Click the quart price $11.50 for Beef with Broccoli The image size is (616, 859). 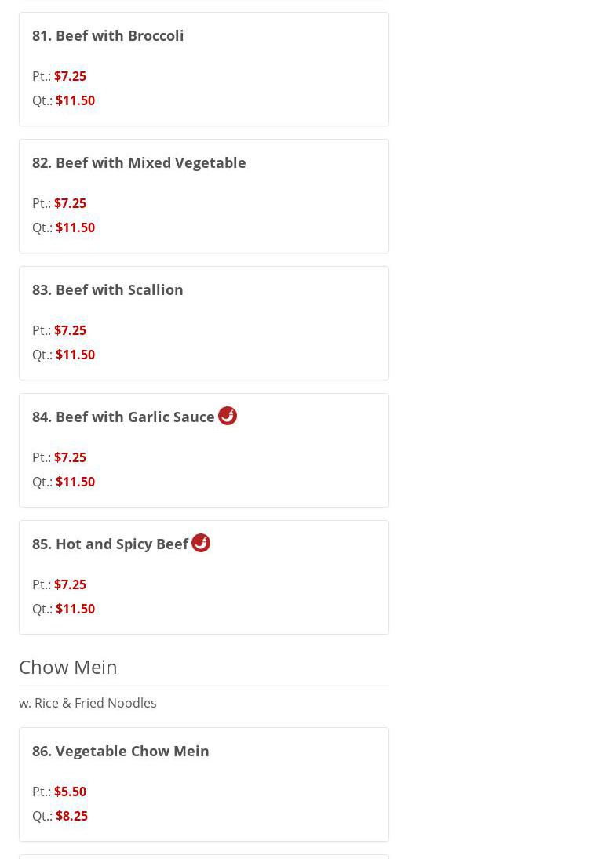pos(75,100)
